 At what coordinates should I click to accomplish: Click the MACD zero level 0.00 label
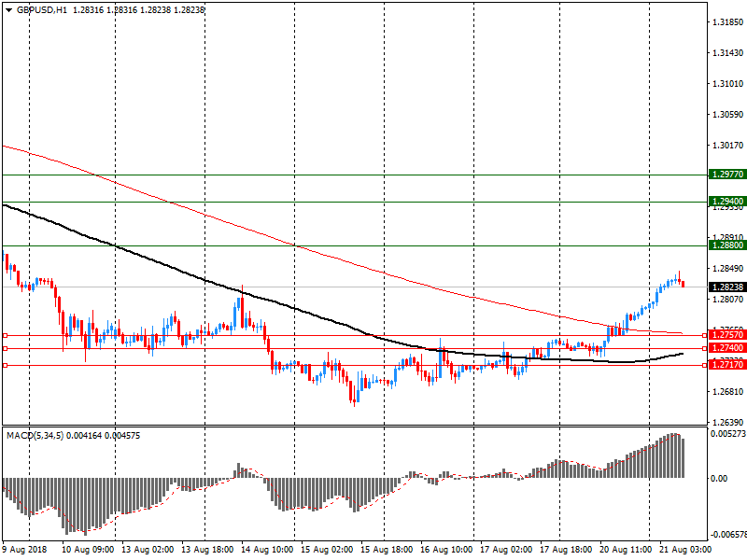click(719, 479)
